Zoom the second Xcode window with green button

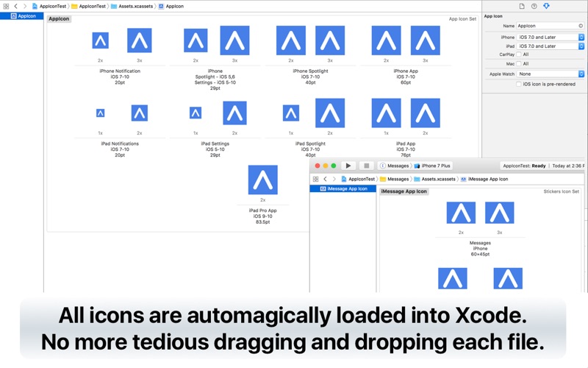(334, 166)
